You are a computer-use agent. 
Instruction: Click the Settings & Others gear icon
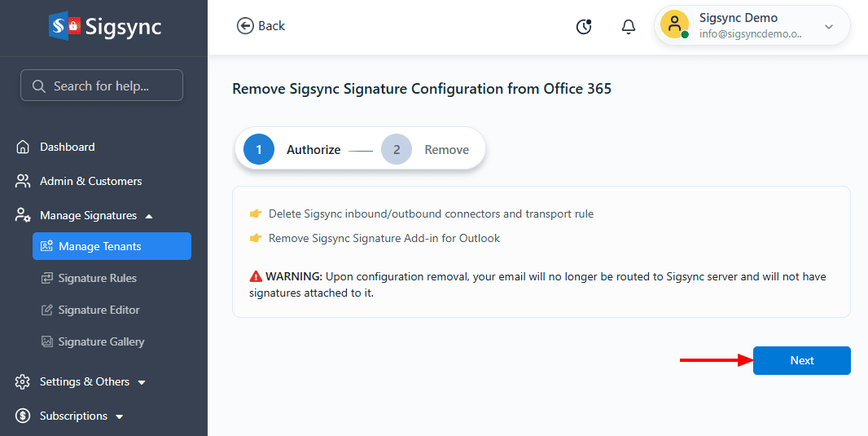[23, 381]
